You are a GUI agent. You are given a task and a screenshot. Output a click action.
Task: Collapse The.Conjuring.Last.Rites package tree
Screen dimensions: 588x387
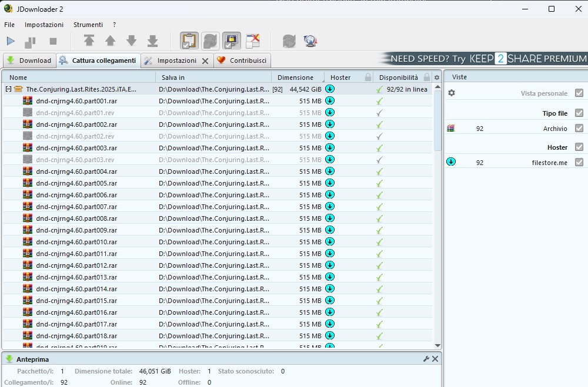(x=8, y=89)
